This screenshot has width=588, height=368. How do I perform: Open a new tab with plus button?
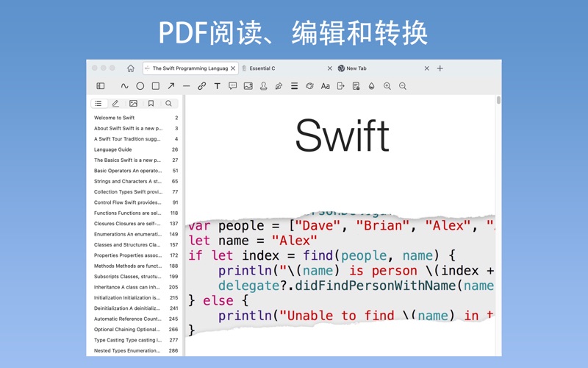pos(440,68)
